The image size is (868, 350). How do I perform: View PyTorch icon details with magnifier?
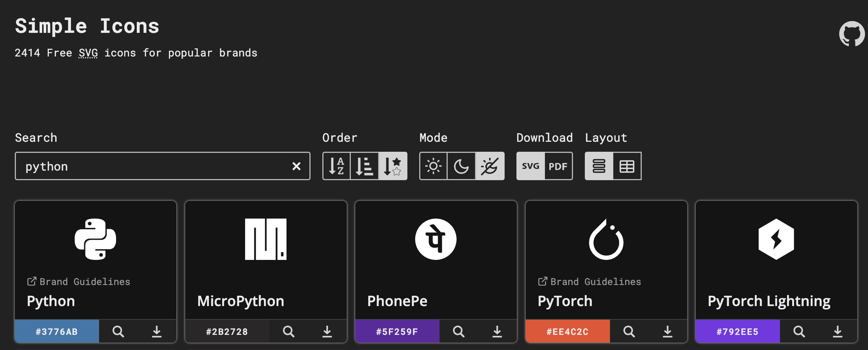click(629, 331)
